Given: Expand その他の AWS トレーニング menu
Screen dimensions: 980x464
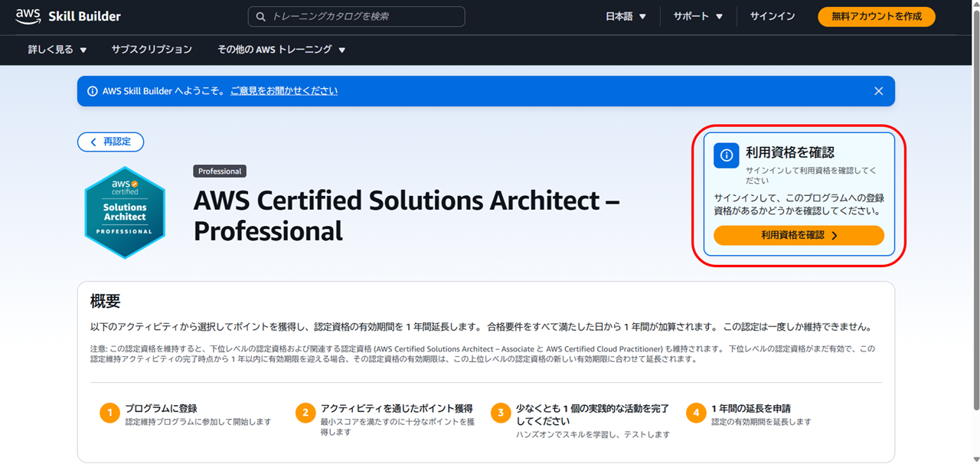Looking at the screenshot, I should [x=281, y=50].
